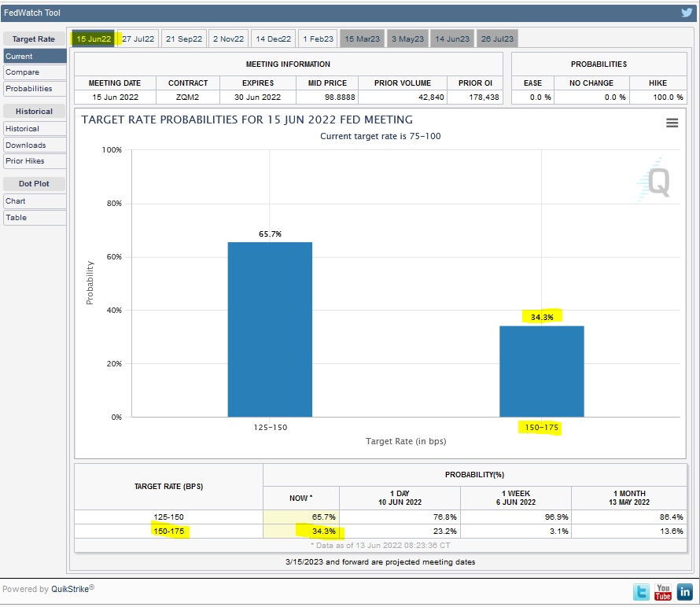Image resolution: width=700 pixels, height=607 pixels.
Task: Click the NO CHANGE column header
Action: click(591, 83)
